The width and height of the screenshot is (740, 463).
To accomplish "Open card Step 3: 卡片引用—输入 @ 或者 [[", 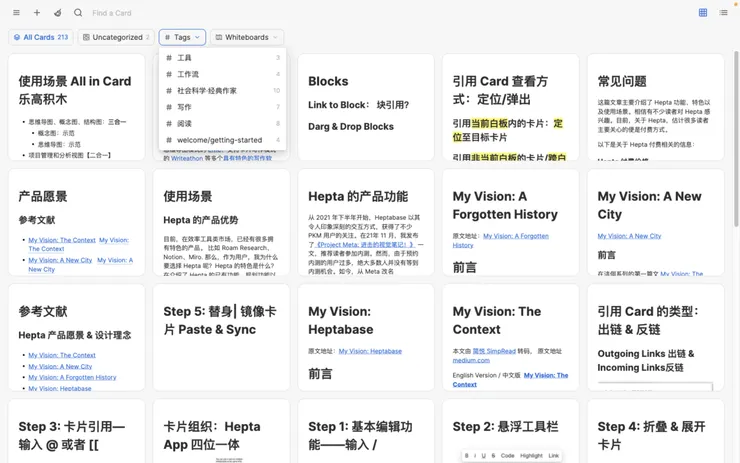I will (76, 431).
